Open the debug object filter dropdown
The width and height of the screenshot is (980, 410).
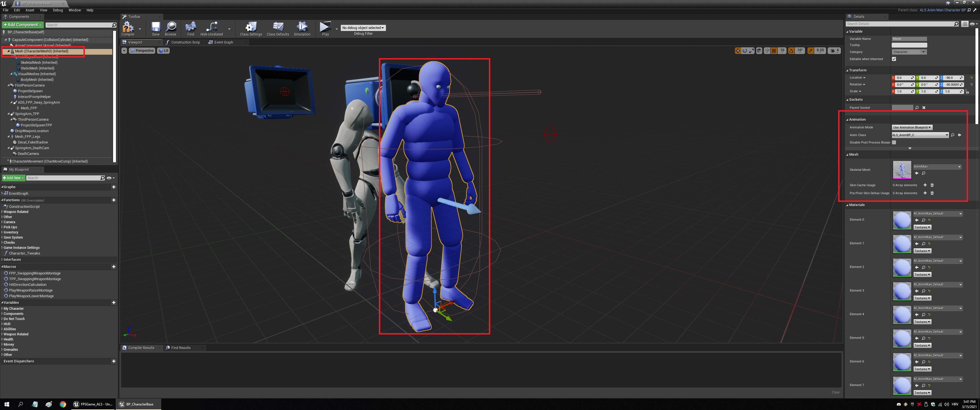pyautogui.click(x=363, y=28)
